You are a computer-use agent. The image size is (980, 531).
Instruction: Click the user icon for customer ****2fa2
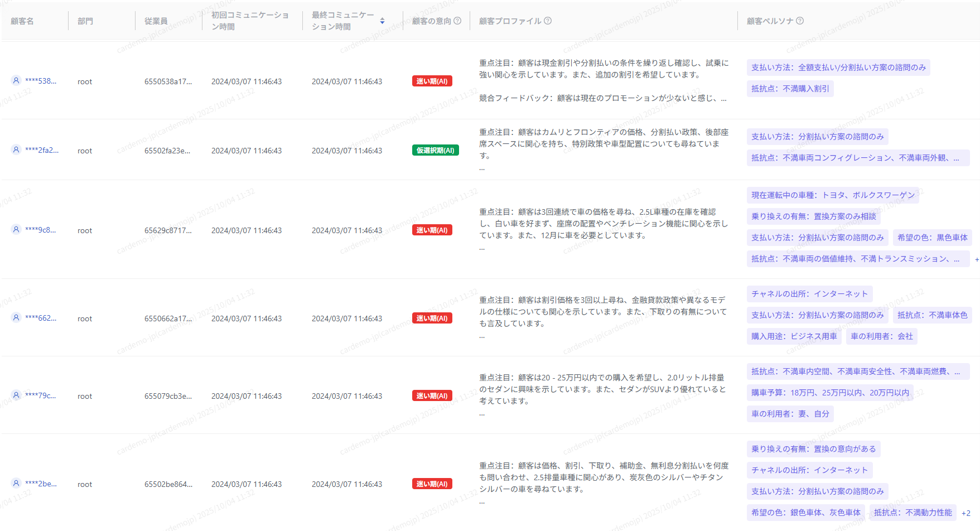click(16, 149)
